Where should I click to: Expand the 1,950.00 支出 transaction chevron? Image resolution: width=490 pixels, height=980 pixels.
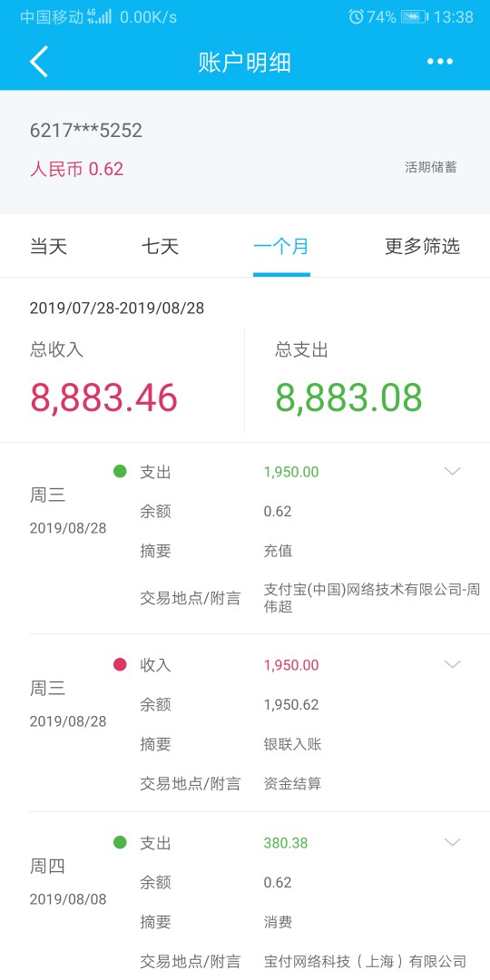click(453, 471)
